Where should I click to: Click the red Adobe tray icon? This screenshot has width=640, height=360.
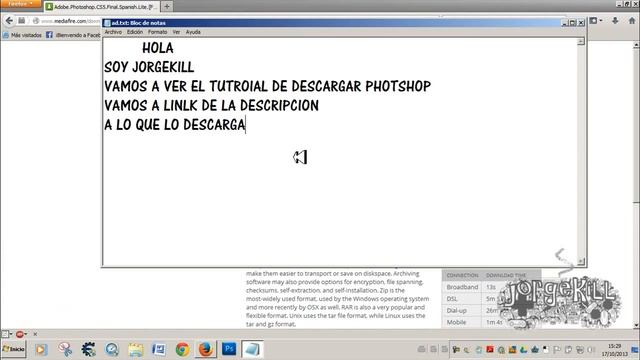(x=490, y=349)
